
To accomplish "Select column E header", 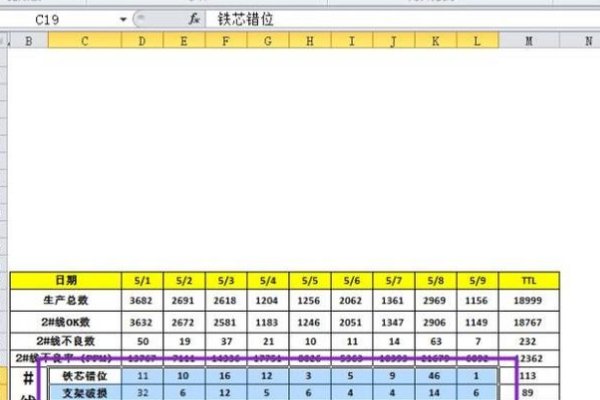I will (x=184, y=41).
